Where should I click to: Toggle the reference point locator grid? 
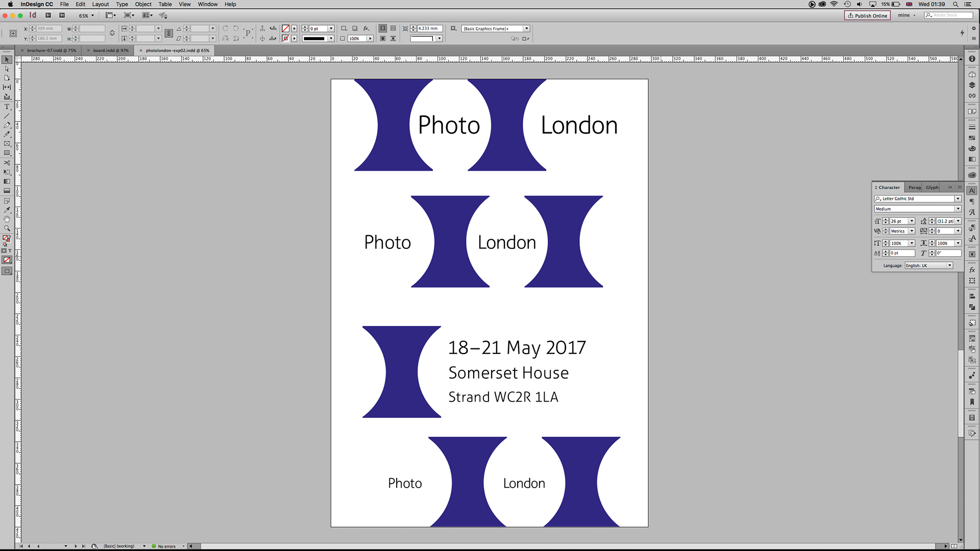[x=13, y=33]
